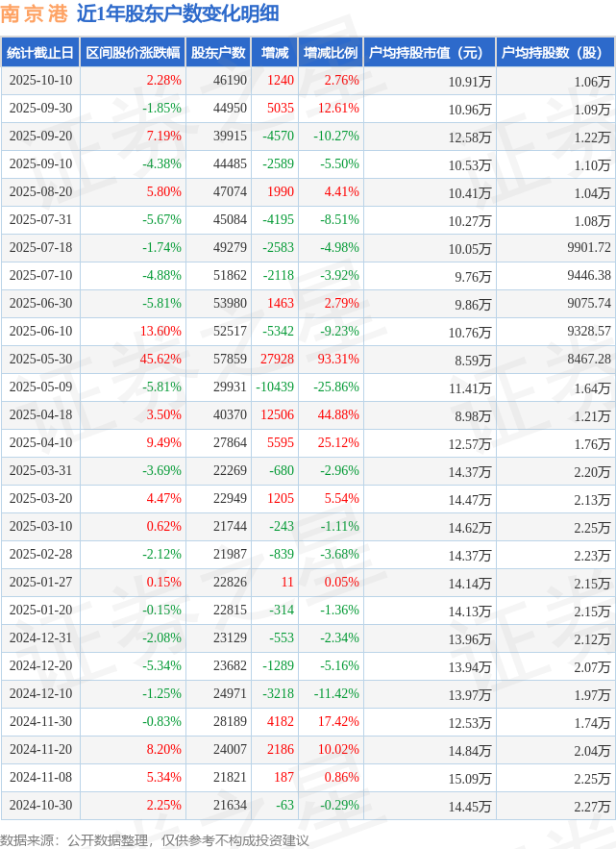
Task: Click the 13.60% price change value
Action: click(160, 331)
